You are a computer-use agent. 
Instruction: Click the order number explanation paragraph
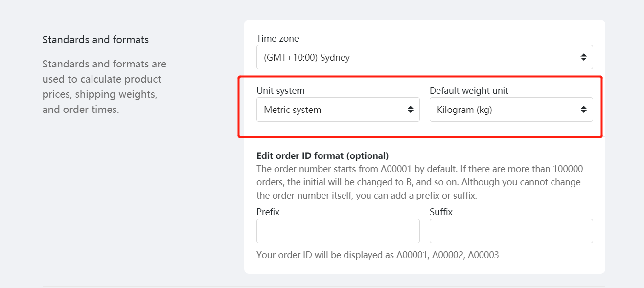[x=419, y=182]
